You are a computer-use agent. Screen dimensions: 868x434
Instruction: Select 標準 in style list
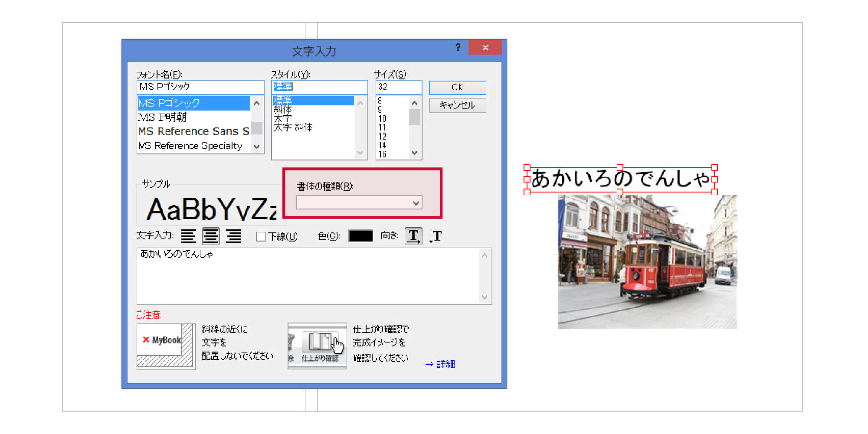pos(313,101)
